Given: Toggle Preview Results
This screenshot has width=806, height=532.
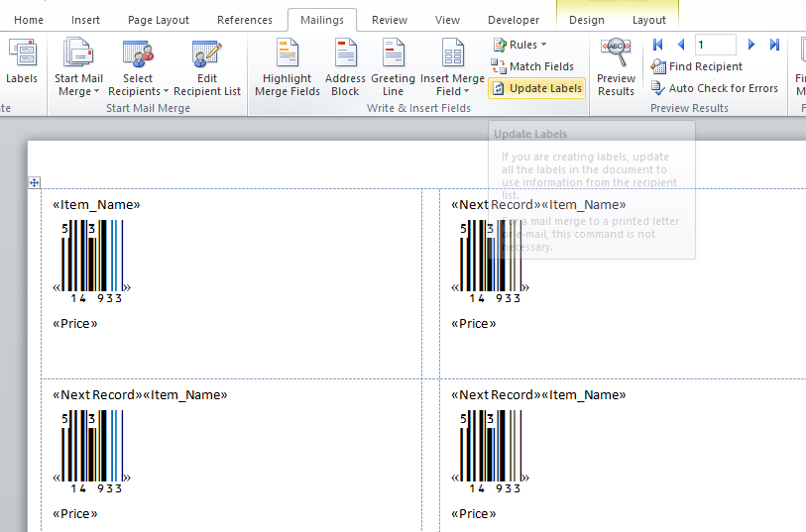Looking at the screenshot, I should point(616,66).
